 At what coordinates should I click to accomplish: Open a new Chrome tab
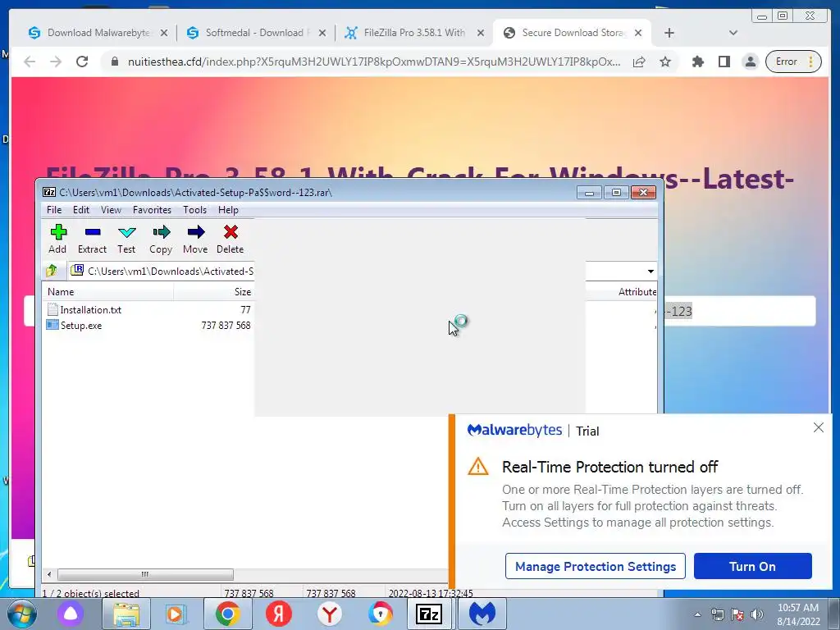(x=669, y=33)
